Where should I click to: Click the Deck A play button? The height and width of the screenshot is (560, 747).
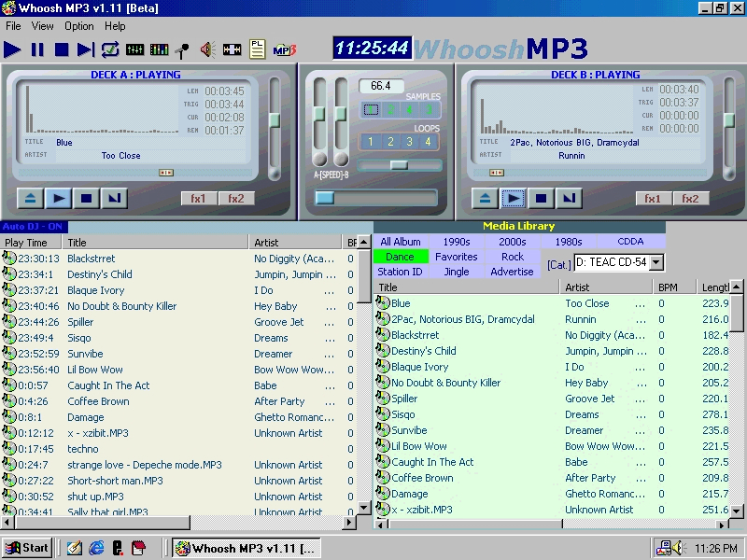click(58, 198)
